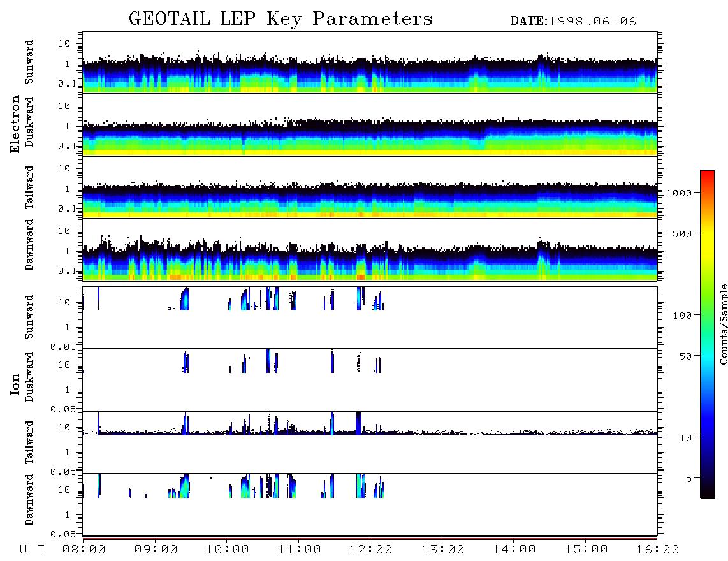The height and width of the screenshot is (561, 728).
Task: Click the 1000 color bar tick label
Action: [x=679, y=193]
